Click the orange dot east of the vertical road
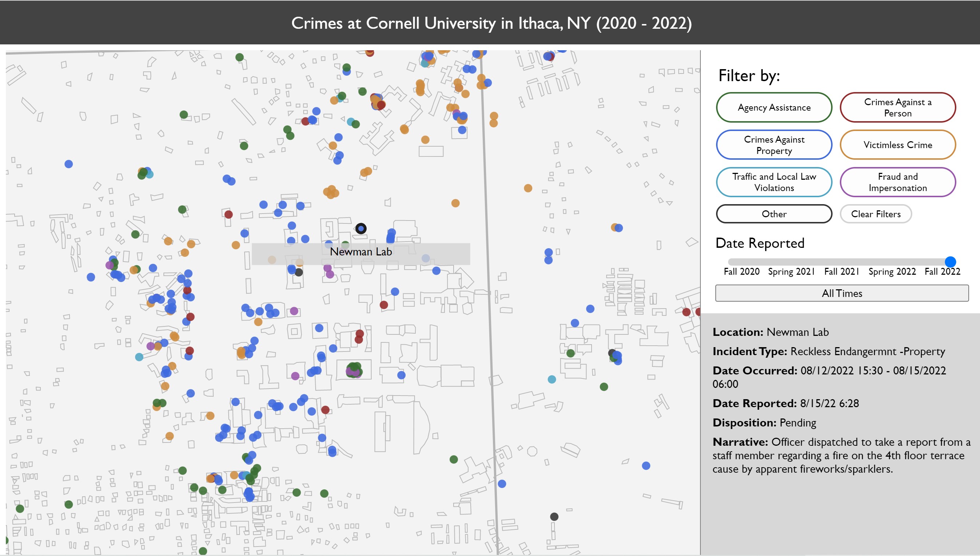 click(x=528, y=188)
